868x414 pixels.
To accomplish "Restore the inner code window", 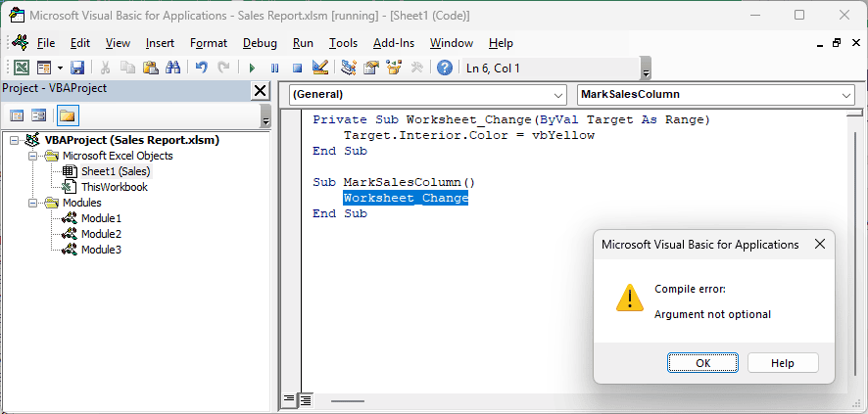I will pos(836,43).
